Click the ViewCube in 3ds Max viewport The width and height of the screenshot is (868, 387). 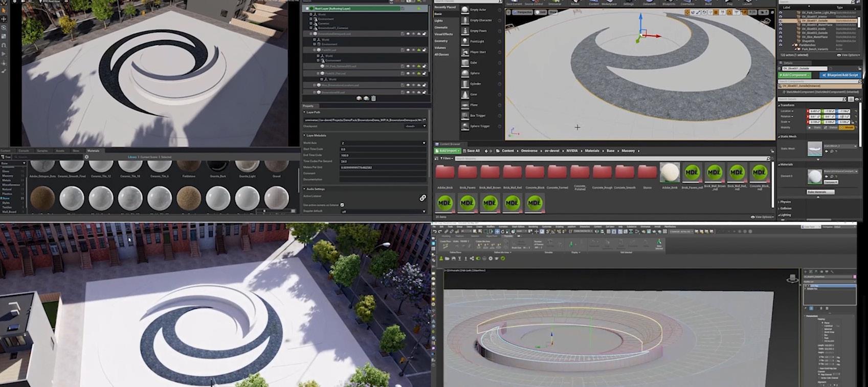792,278
